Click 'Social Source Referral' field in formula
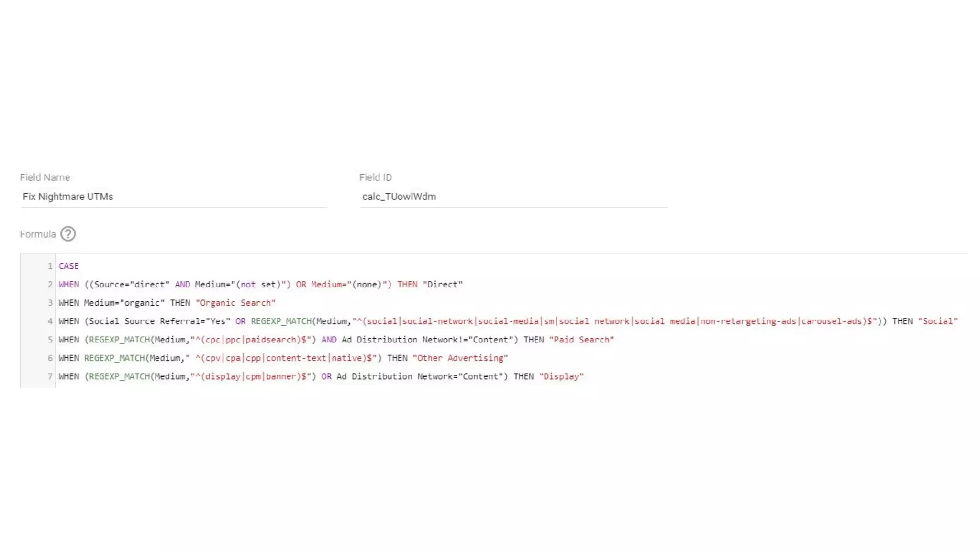This screenshot has height=551, width=980. click(x=144, y=321)
